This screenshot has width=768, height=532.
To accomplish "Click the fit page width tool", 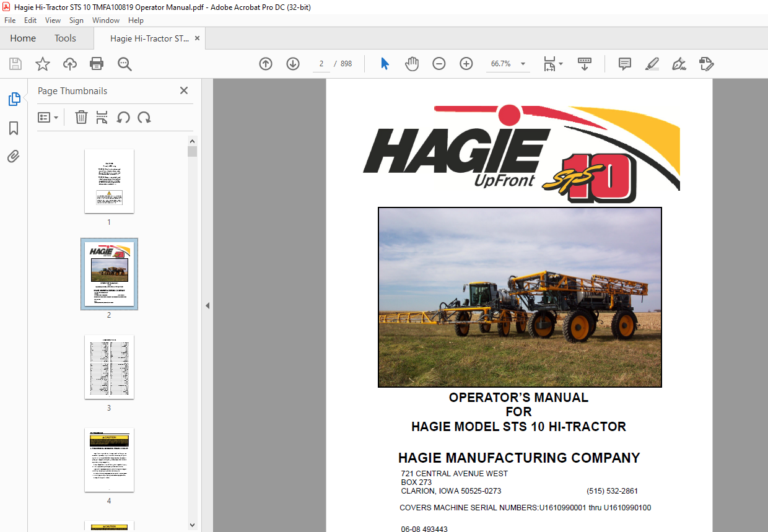I will click(x=549, y=64).
